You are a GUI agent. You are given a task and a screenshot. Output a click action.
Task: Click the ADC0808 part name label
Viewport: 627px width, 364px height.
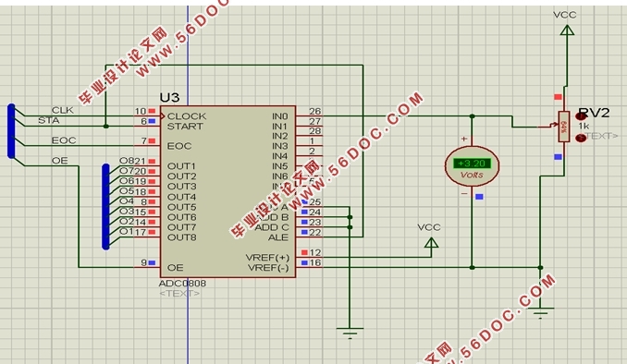pyautogui.click(x=182, y=284)
